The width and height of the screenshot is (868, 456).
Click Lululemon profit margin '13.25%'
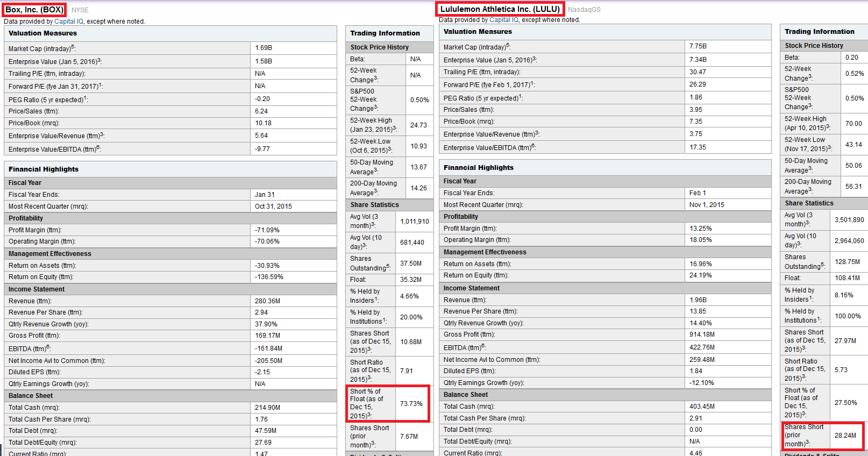pos(701,229)
